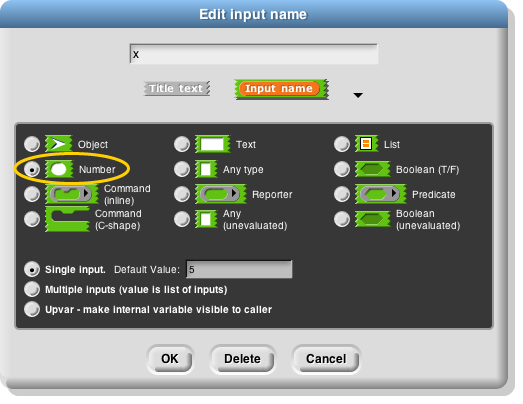Image resolution: width=523 pixels, height=404 pixels.
Task: Click the Reporter ring slot icon
Action: tap(221, 194)
